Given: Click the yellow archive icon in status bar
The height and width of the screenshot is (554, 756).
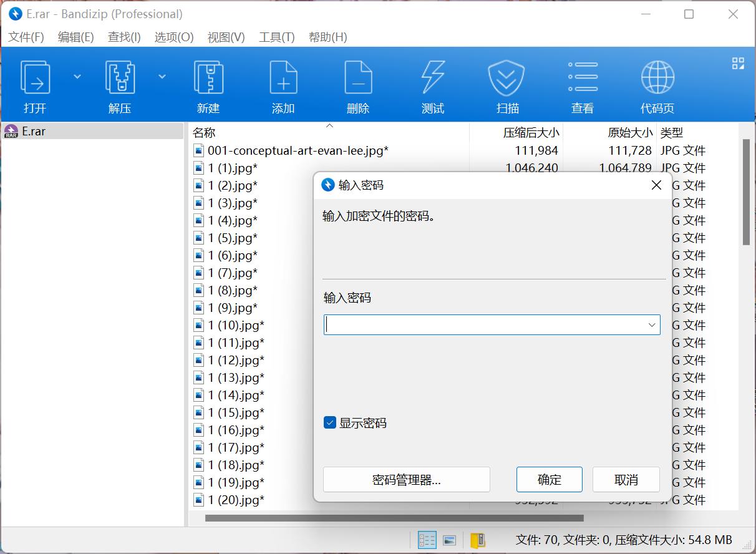Looking at the screenshot, I should pos(477,540).
